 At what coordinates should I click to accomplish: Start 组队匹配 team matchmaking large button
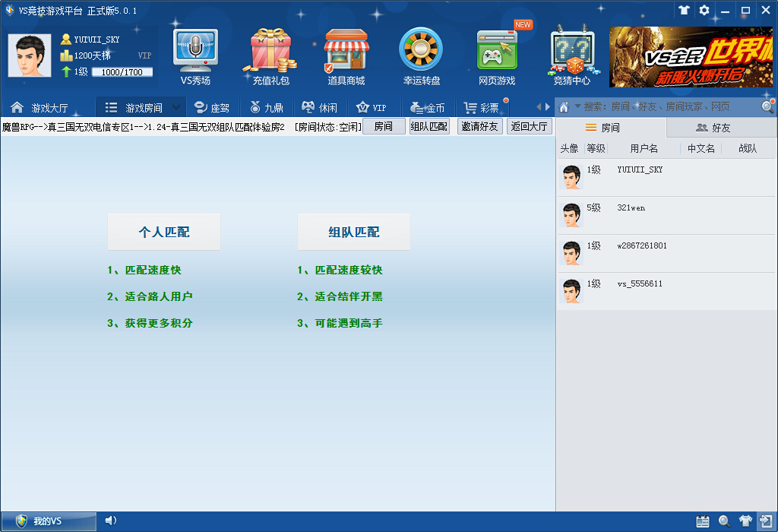point(354,232)
